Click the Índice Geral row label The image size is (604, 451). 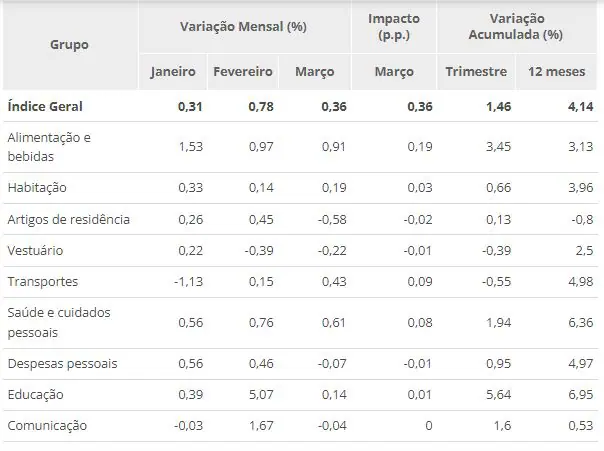coord(45,106)
